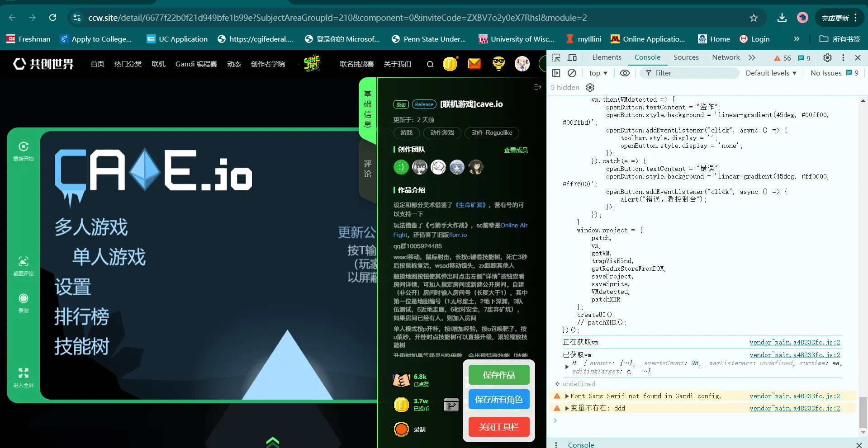
Task: Click the eye live expression icon
Action: [625, 73]
